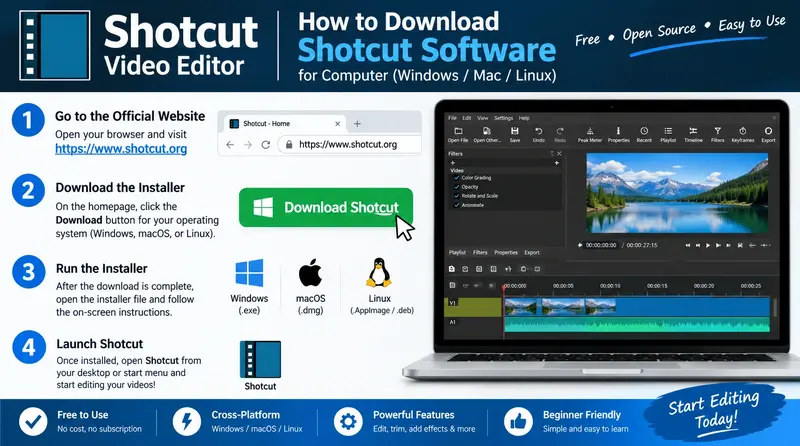
Task: Switch to the Properties tab below Filters panel
Action: [506, 253]
